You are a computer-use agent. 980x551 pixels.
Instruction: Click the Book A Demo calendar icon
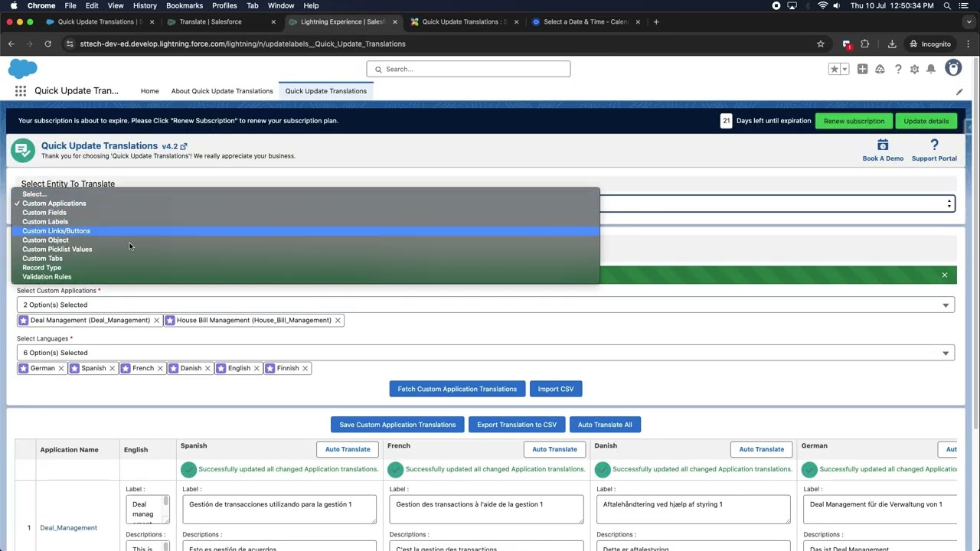(x=883, y=145)
